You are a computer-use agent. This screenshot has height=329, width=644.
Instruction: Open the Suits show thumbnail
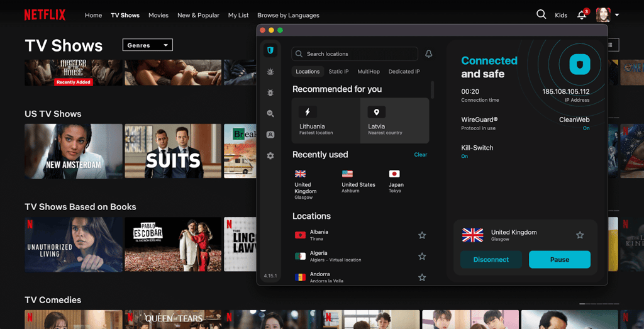[173, 151]
